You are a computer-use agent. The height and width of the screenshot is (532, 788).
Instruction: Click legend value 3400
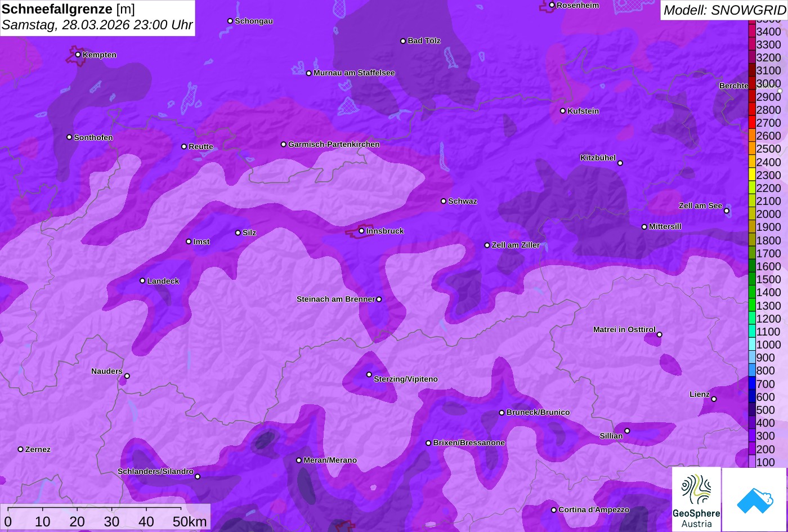[769, 32]
